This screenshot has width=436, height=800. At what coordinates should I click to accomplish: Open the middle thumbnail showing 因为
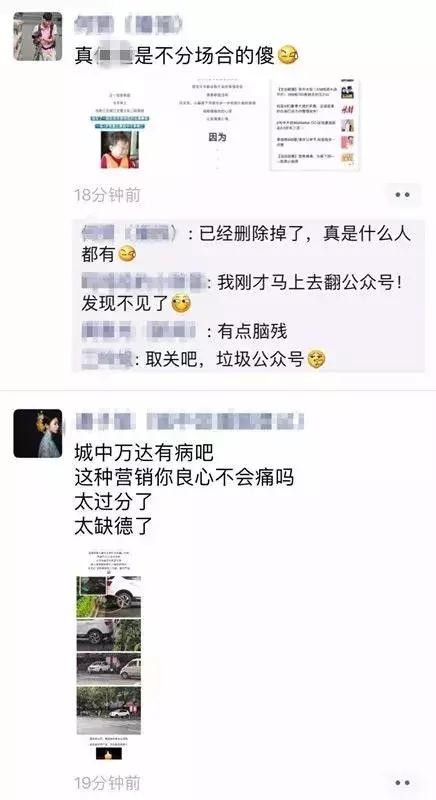pyautogui.click(x=218, y=126)
